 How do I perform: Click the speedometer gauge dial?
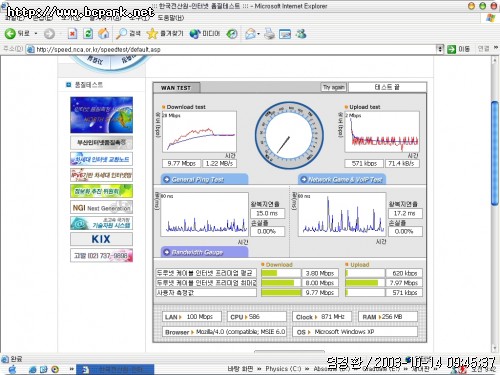point(289,136)
